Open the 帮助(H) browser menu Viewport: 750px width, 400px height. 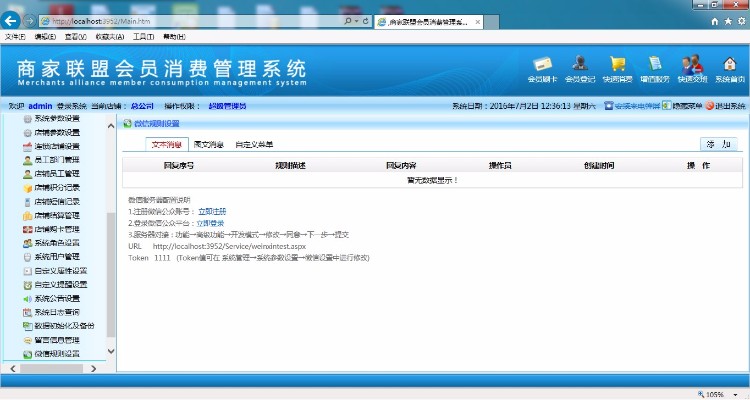(175, 36)
